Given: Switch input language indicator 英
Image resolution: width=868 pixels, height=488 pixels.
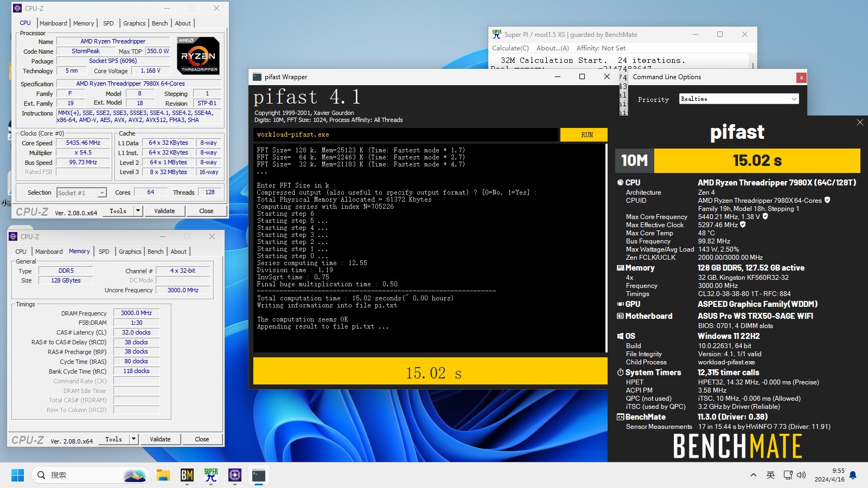Looking at the screenshot, I should [x=770, y=476].
